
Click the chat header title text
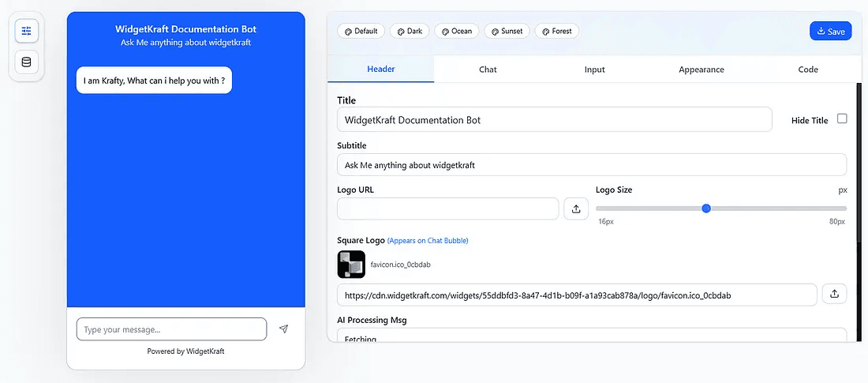pyautogui.click(x=186, y=29)
